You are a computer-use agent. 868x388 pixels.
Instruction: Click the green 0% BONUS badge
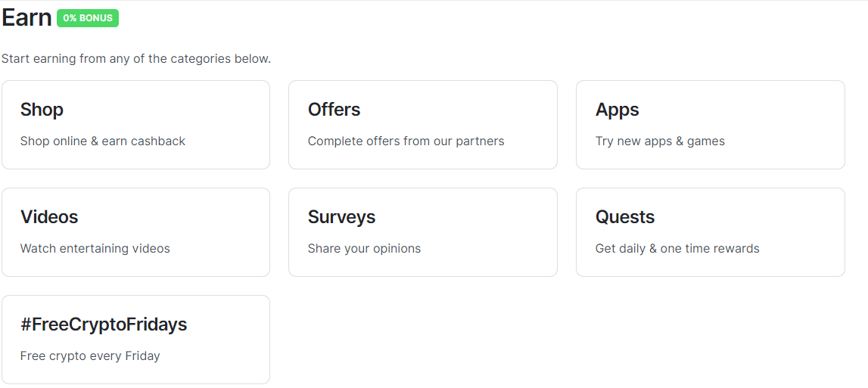(x=88, y=18)
